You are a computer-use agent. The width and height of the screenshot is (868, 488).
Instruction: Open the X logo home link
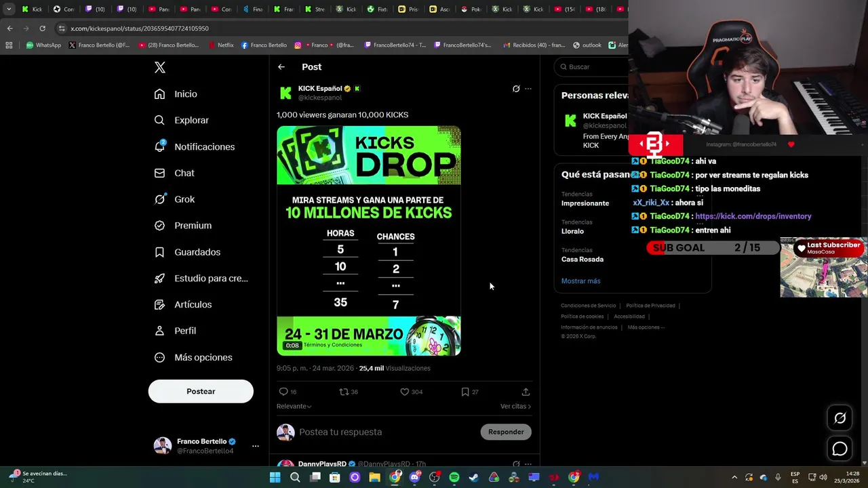160,67
